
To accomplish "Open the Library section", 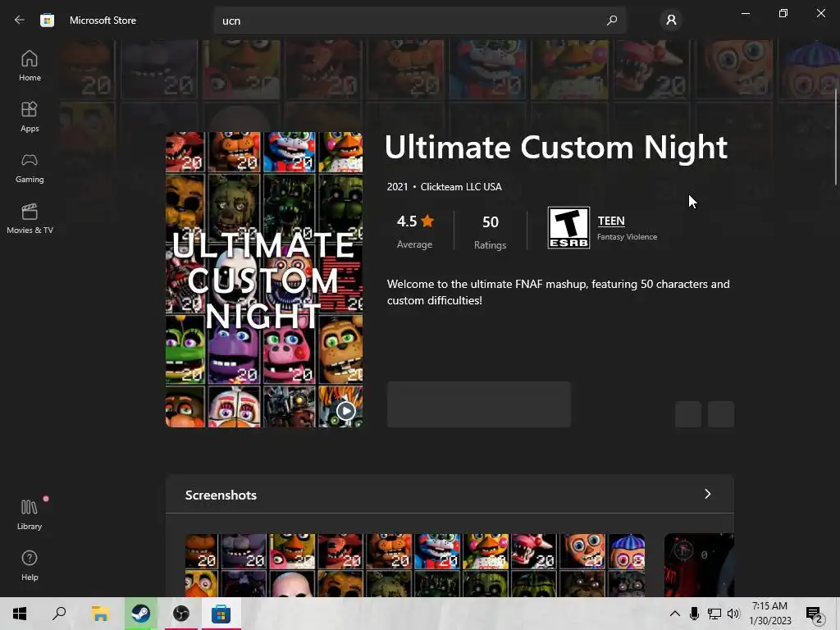I will pos(30,515).
